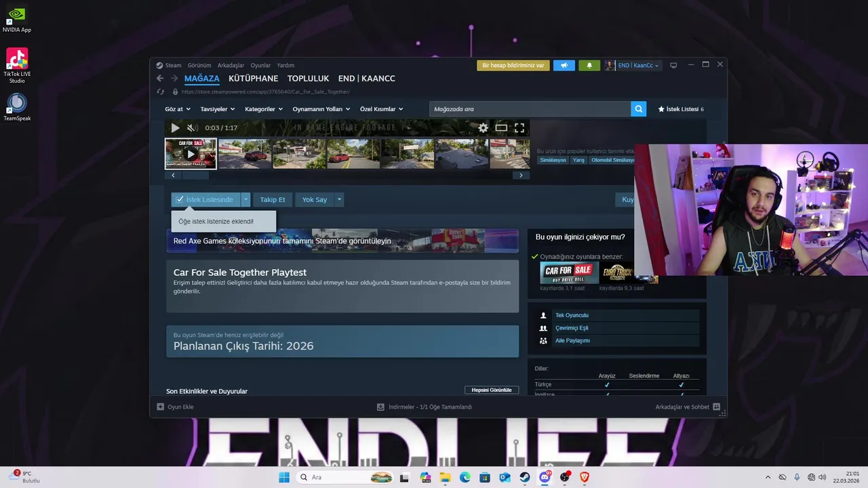Open Outlook from the taskbar

(x=505, y=477)
